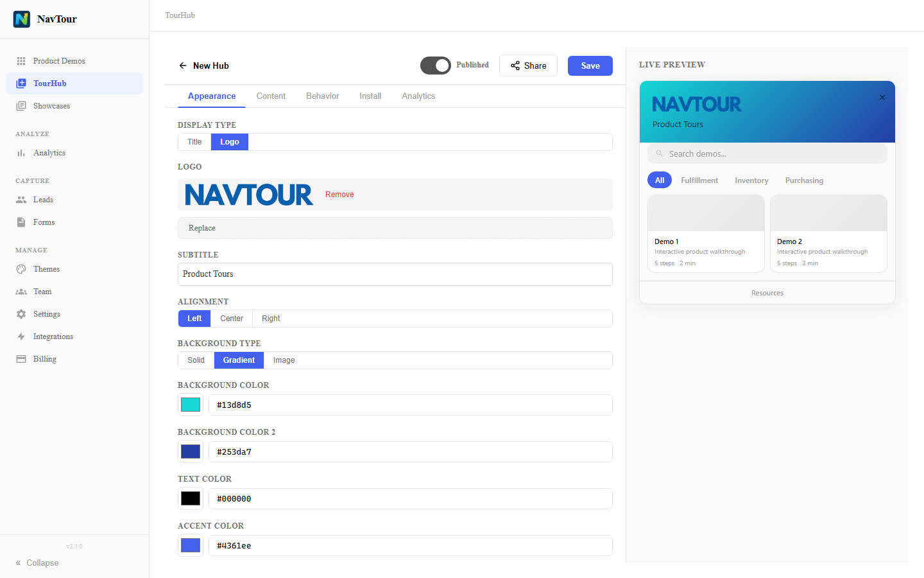
Task: Edit the #4361ee accent color field
Action: tap(411, 546)
